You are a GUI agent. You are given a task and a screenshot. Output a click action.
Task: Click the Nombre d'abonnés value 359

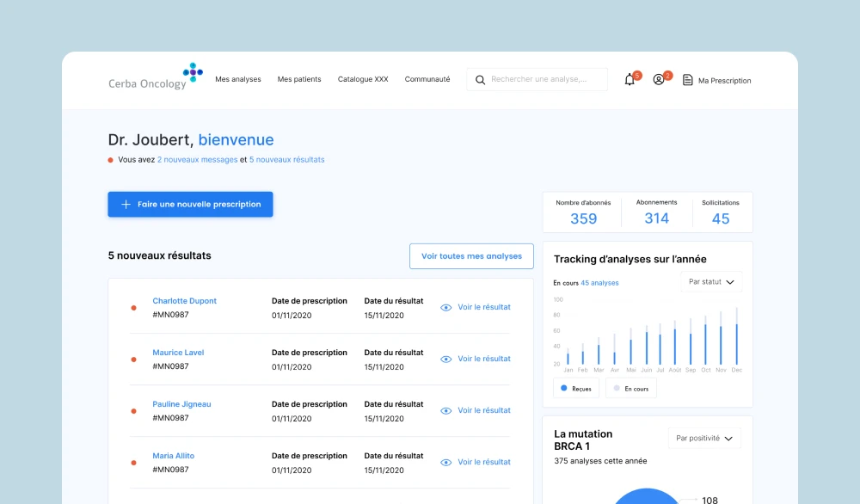[x=584, y=218]
